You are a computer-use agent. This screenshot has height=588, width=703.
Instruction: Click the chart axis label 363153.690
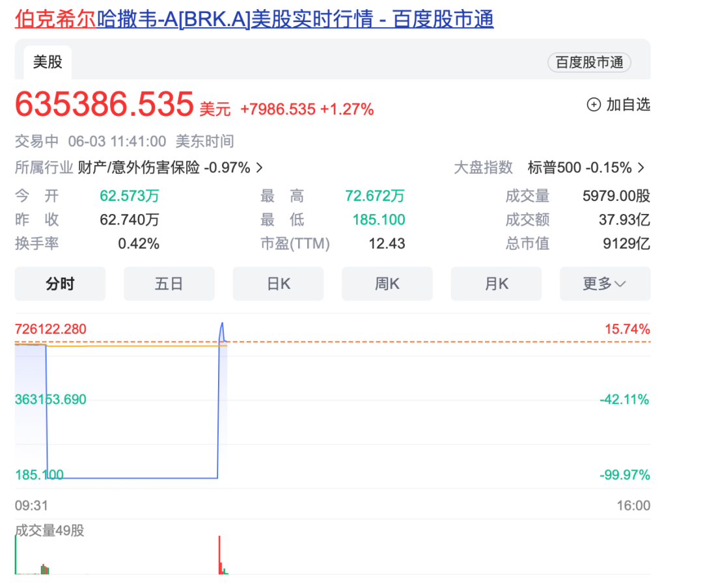coord(51,399)
